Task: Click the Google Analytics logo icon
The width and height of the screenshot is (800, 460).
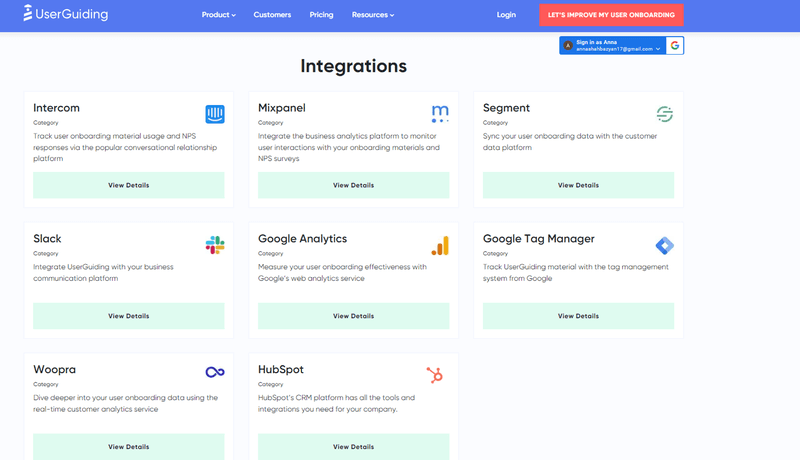Action: point(440,245)
